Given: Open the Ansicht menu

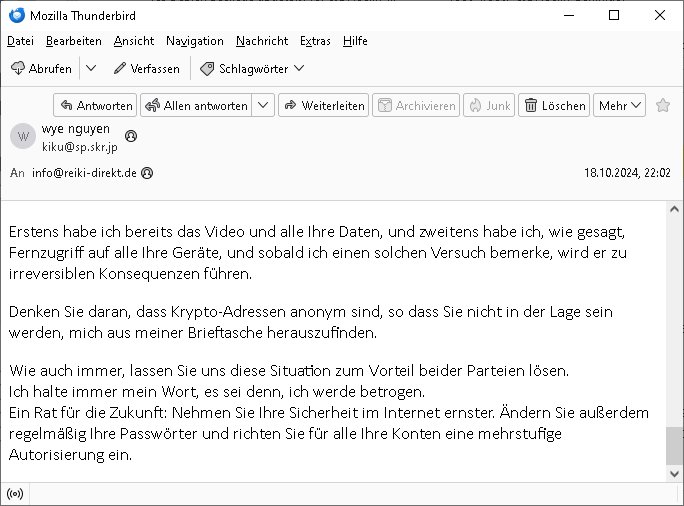Looking at the screenshot, I should pos(134,41).
